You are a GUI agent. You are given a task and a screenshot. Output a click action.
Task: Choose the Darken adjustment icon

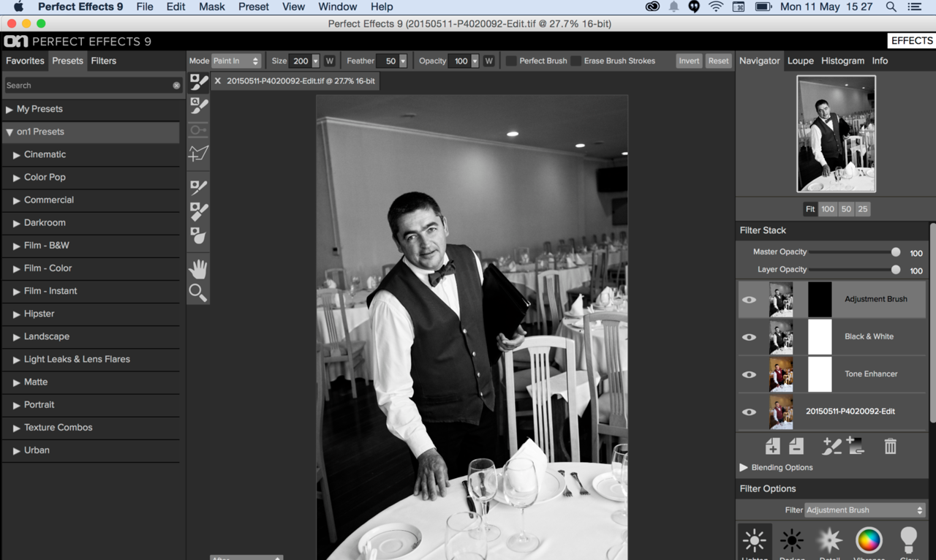pyautogui.click(x=791, y=541)
